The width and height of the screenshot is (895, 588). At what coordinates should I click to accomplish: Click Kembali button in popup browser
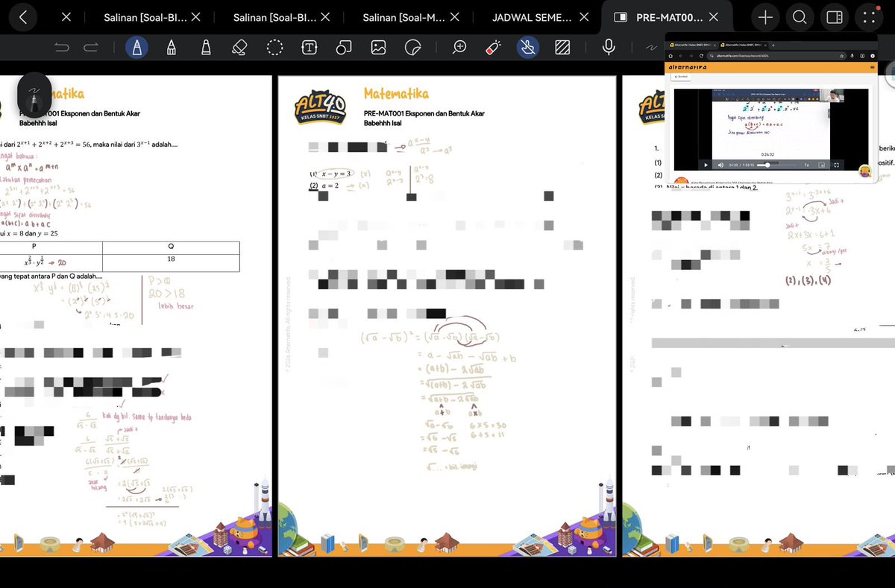[681, 77]
